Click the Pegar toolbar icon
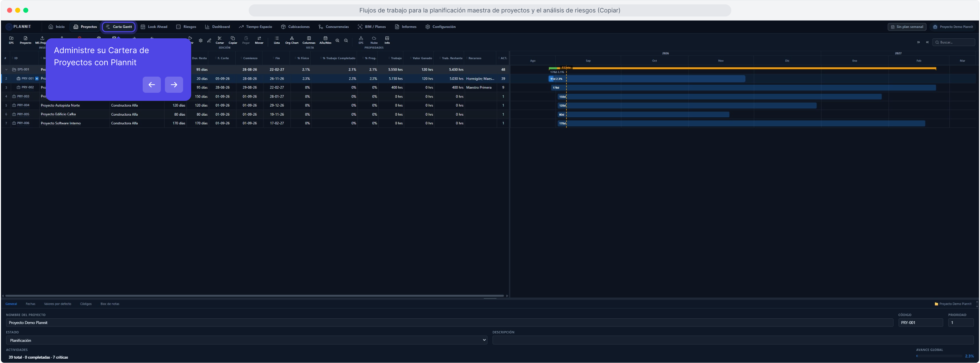Viewport: 980px width, 363px height. pos(246,40)
